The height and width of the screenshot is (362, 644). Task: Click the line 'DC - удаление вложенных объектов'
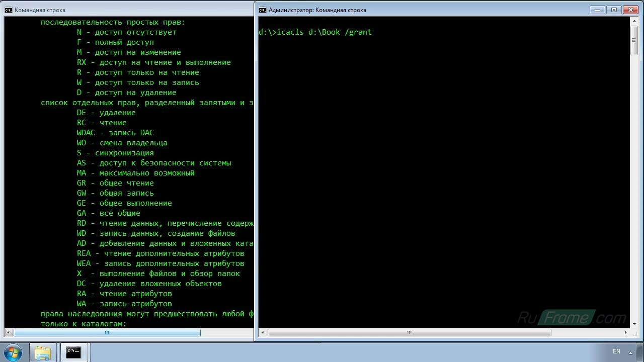click(149, 284)
